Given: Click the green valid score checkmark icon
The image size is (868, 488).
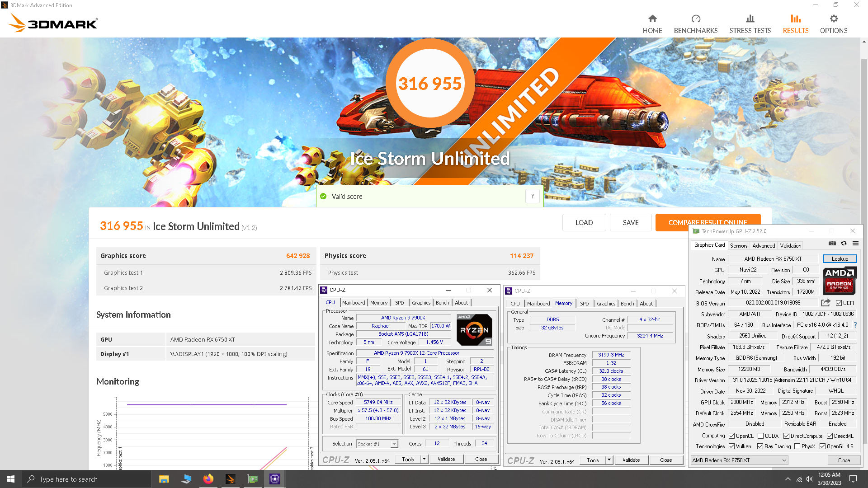Looking at the screenshot, I should (323, 196).
